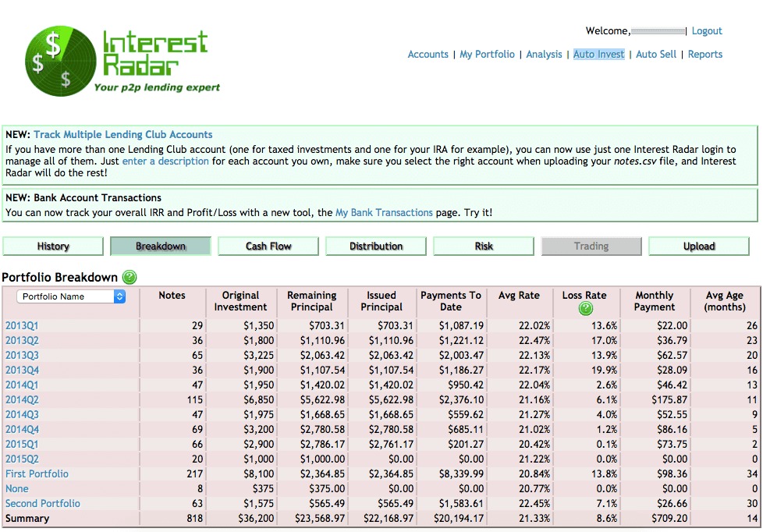Go to the Risk tab
The width and height of the screenshot is (763, 532).
point(484,246)
